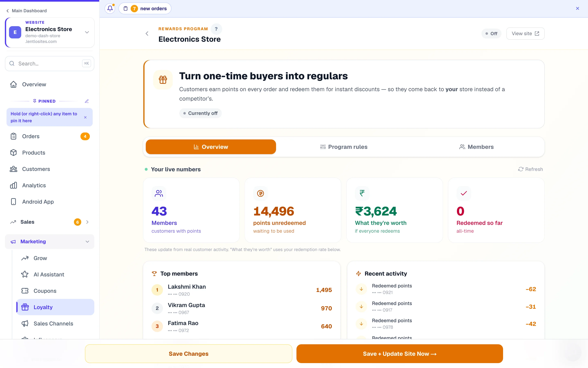This screenshot has height=368, width=588.
Task: Close the top notification bar
Action: 578,9
